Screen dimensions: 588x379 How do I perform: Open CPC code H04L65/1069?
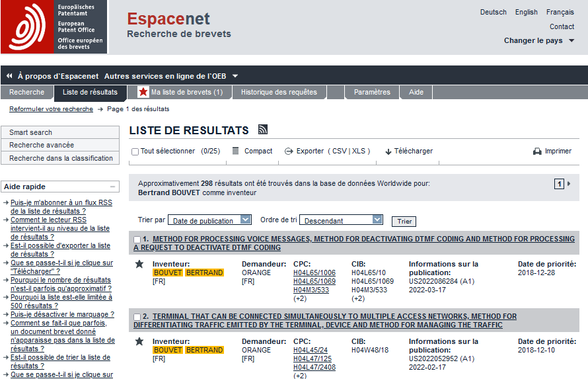pyautogui.click(x=314, y=281)
